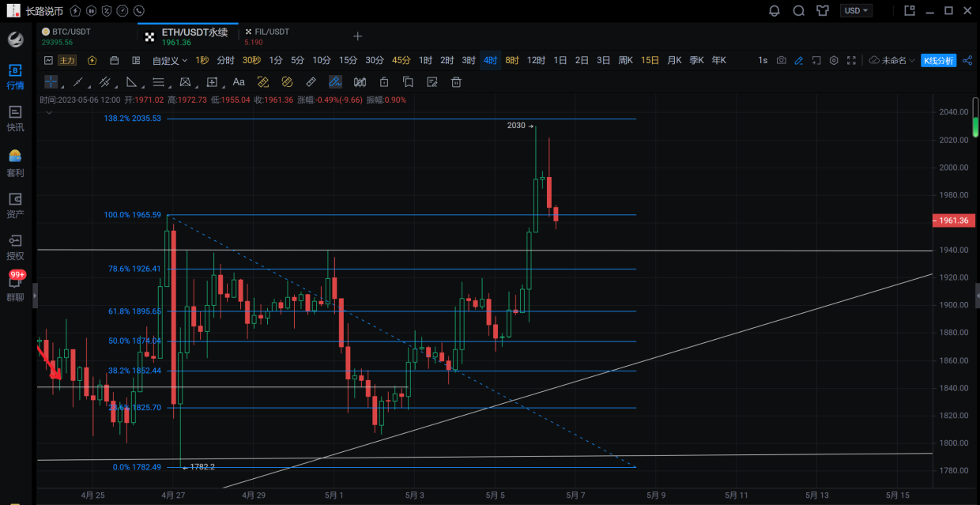This screenshot has height=505, width=980.
Task: Click the screenshot camera icon
Action: click(x=782, y=61)
